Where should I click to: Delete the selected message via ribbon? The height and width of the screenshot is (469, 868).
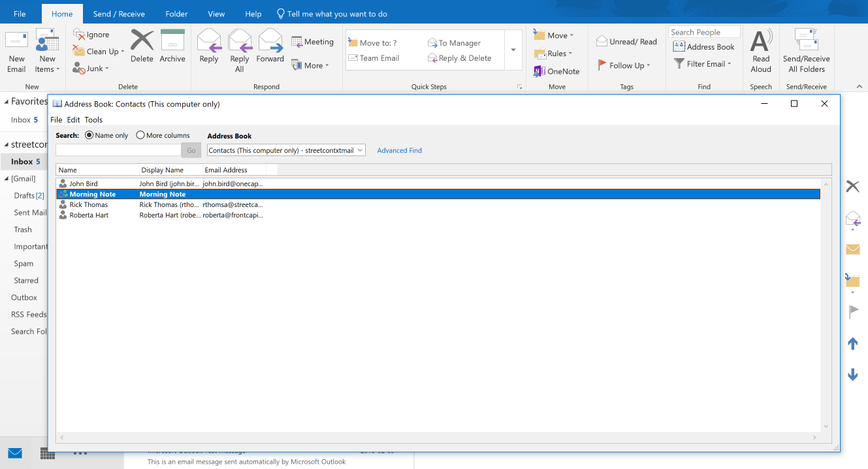(142, 46)
